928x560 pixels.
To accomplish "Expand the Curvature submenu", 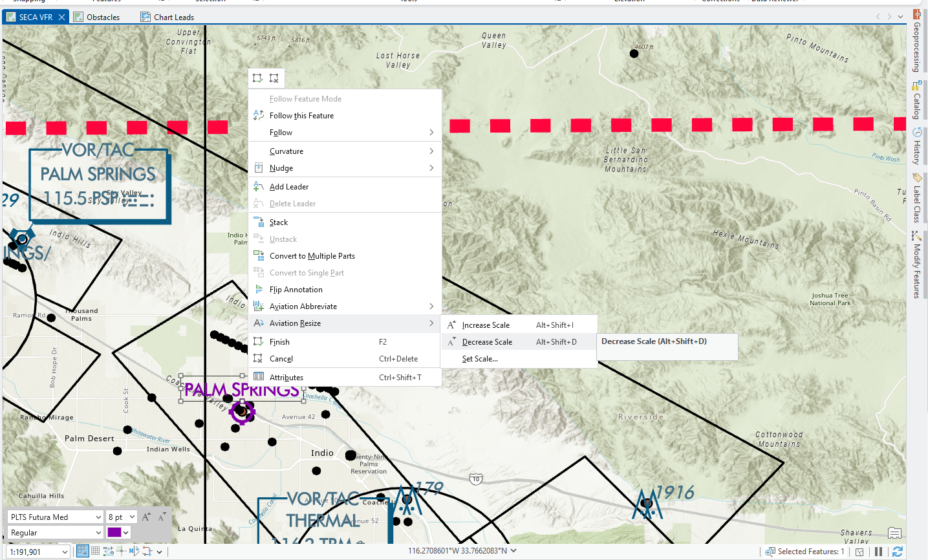I will [431, 151].
